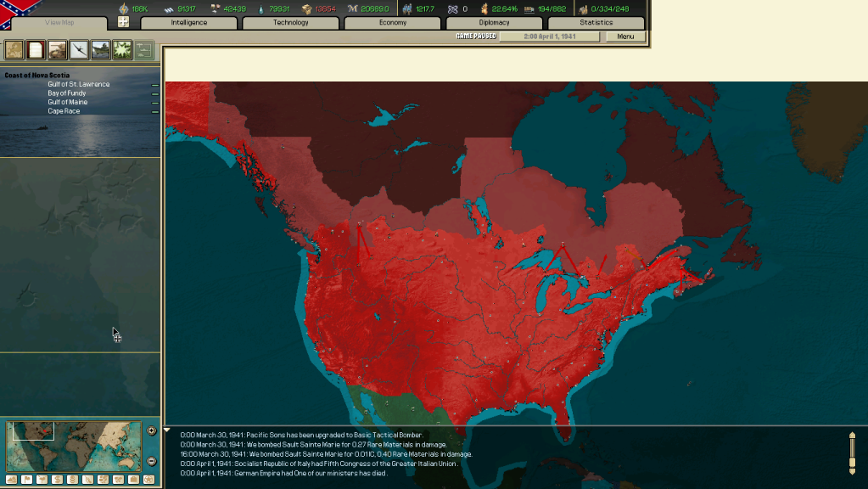Click the money M icon
The height and width of the screenshot is (489, 868).
[353, 8]
